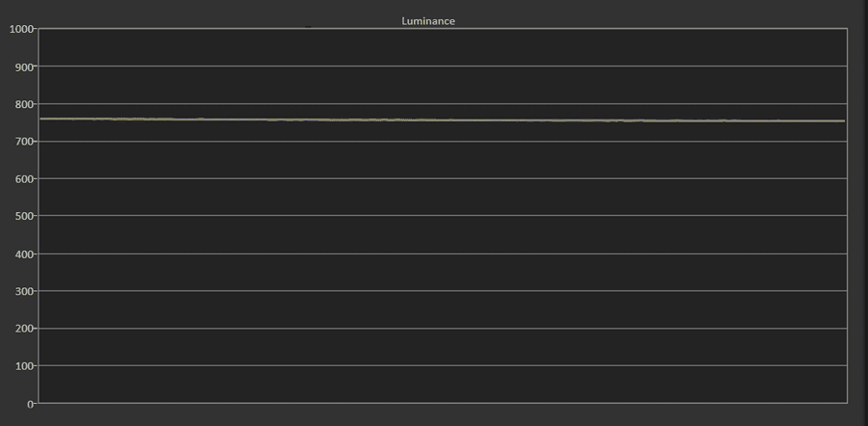Click plot area between 900 and 1000 gridlines
This screenshot has width=868, height=426.
(443, 47)
